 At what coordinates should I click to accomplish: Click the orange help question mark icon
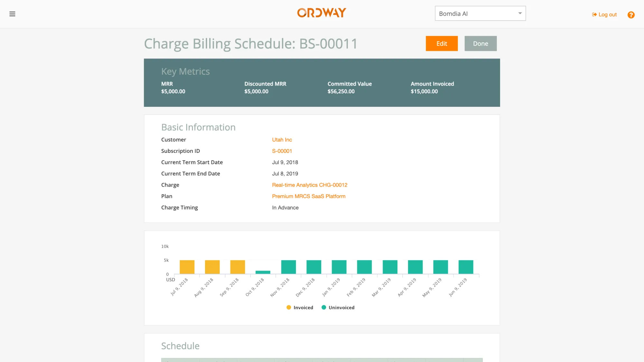631,15
